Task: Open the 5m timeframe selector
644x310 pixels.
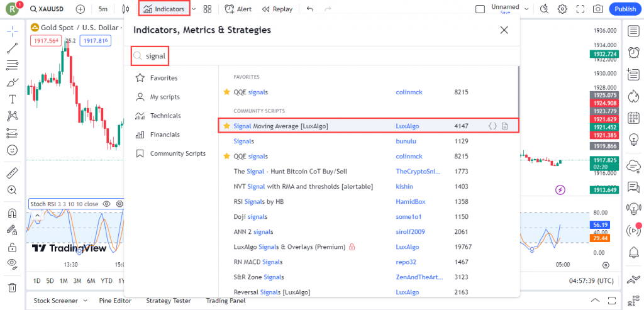Action: 103,9
